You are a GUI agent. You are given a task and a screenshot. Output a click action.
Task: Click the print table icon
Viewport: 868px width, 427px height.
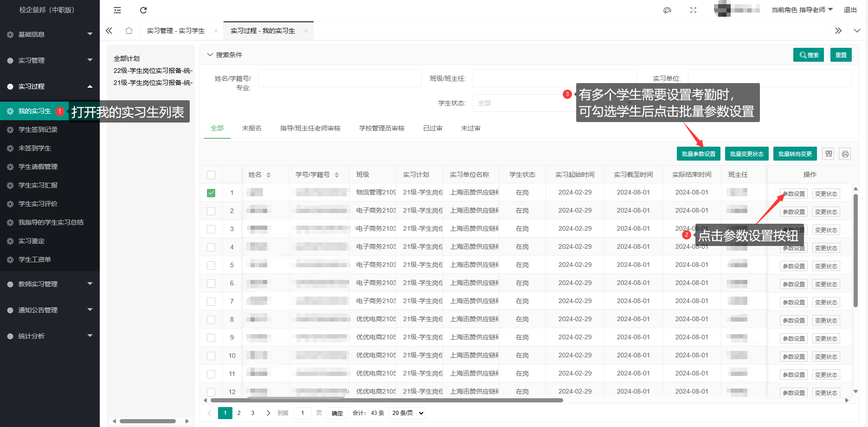[x=845, y=154]
